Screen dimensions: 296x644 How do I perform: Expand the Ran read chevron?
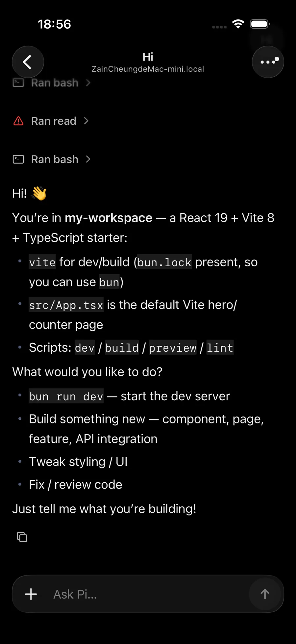(x=86, y=121)
